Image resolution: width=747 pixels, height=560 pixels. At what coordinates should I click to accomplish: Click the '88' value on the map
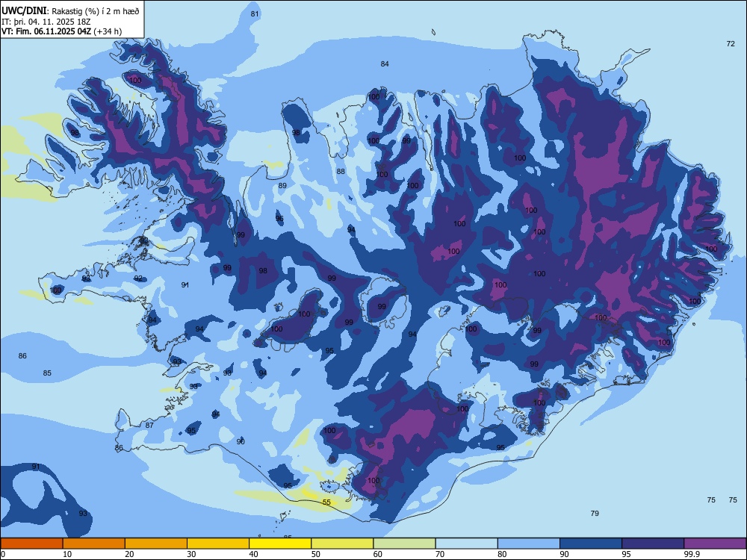[341, 172]
